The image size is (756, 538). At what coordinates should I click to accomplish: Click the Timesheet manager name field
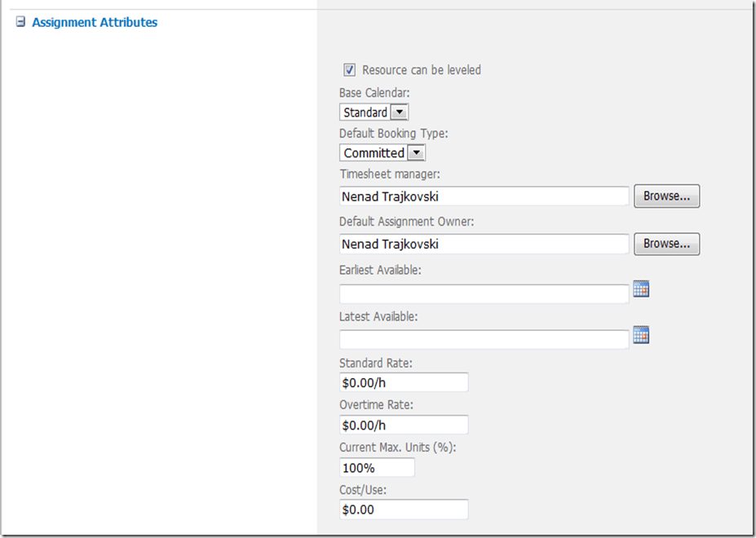pyautogui.click(x=484, y=196)
